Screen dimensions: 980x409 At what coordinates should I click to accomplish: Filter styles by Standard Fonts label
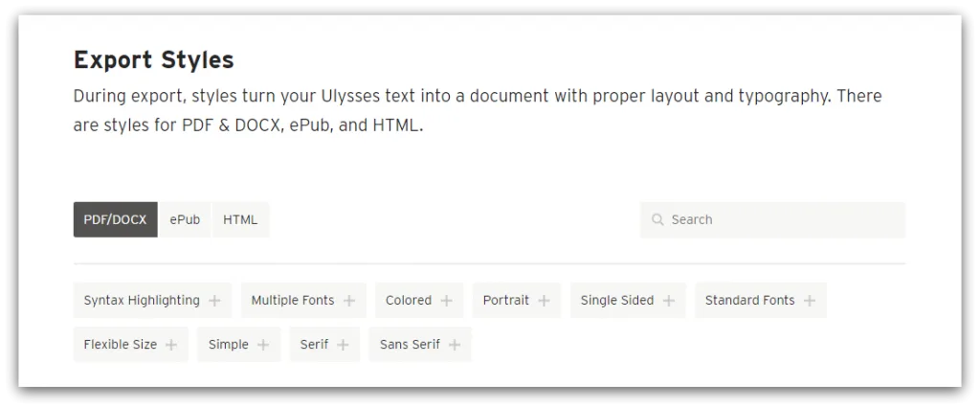tap(750, 301)
